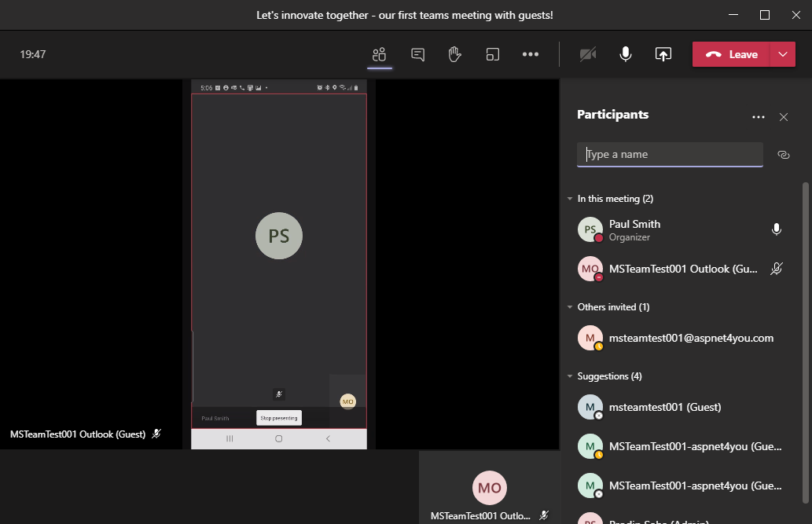Click phone home navigation icon
The height and width of the screenshot is (524, 812).
tap(278, 438)
